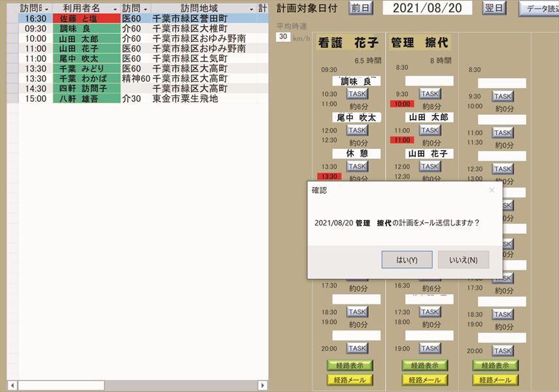Click TASK button at 18:30 for 看護 花子
This screenshot has height=392, width=559.
coord(357,312)
